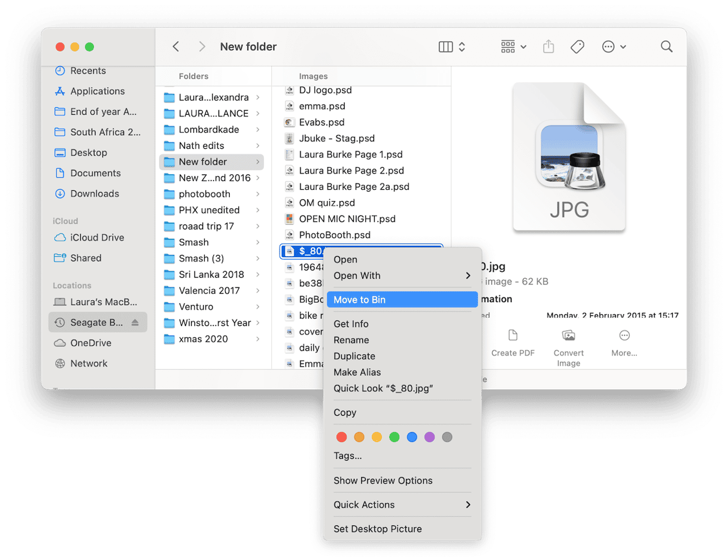The width and height of the screenshot is (728, 560).
Task: Go forward with the right chevron button
Action: point(202,47)
